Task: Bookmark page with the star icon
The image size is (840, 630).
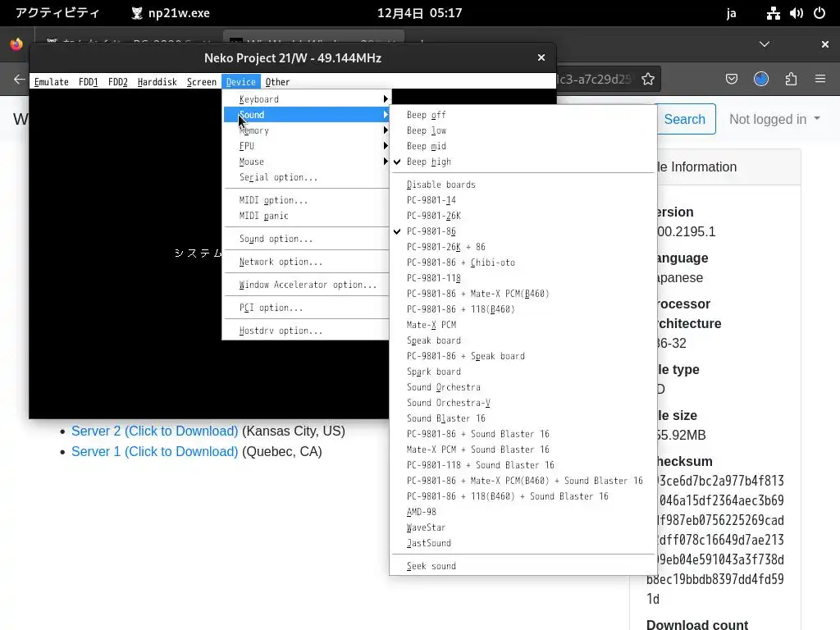Action: coord(648,80)
